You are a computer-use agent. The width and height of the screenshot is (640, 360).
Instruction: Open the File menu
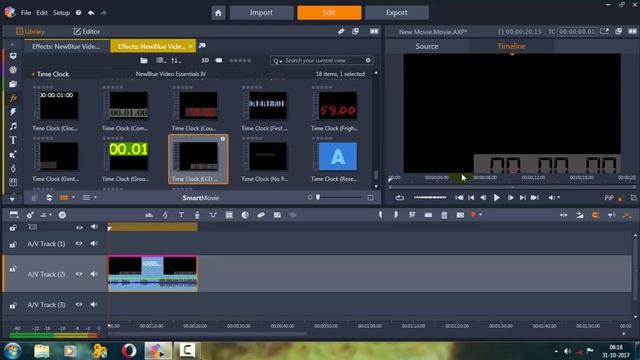coord(26,13)
